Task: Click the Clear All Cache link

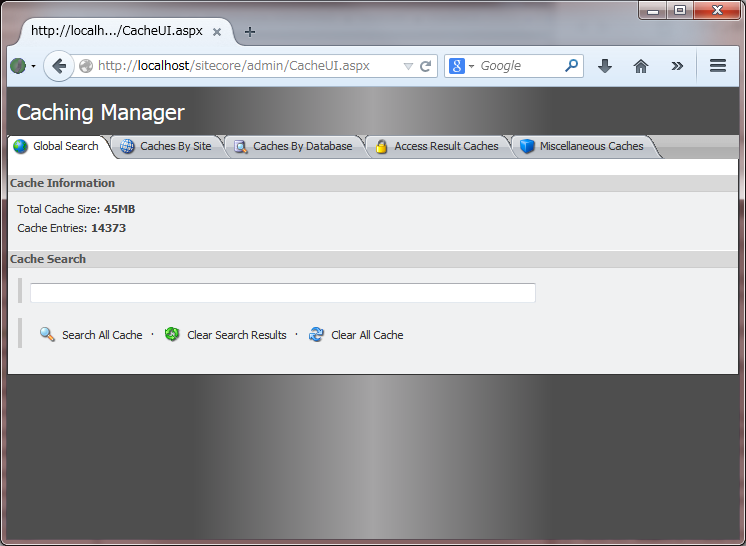Action: [367, 335]
